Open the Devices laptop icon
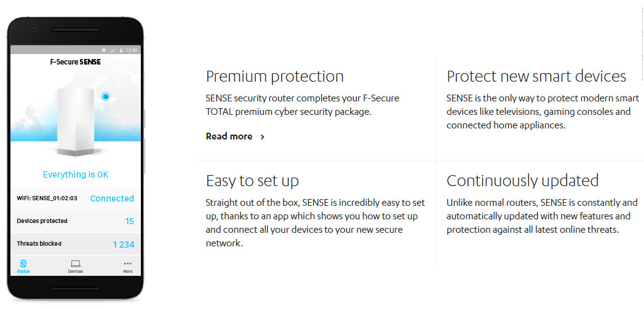Screen dimensions: 644x309 76,264
